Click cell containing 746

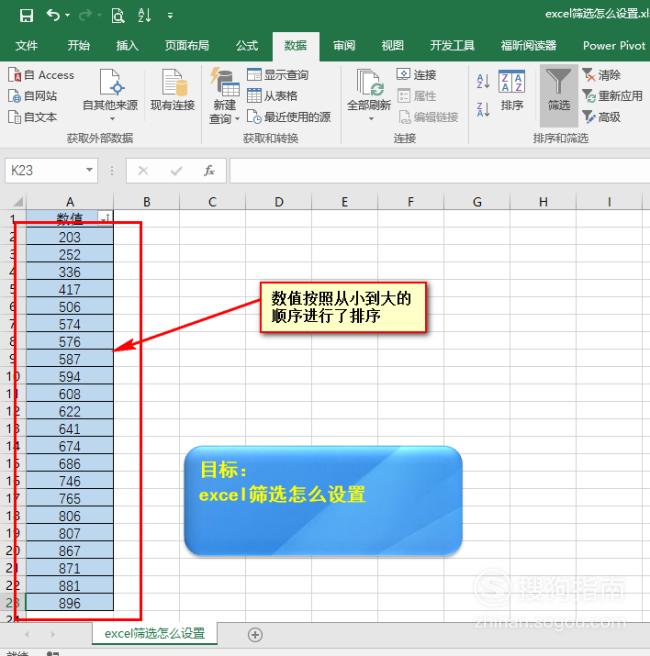pyautogui.click(x=70, y=481)
